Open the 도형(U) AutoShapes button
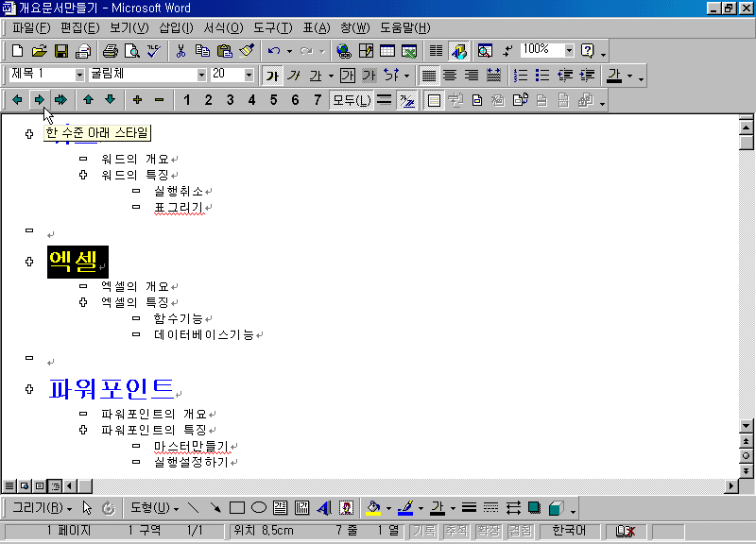The image size is (756, 544). click(154, 507)
